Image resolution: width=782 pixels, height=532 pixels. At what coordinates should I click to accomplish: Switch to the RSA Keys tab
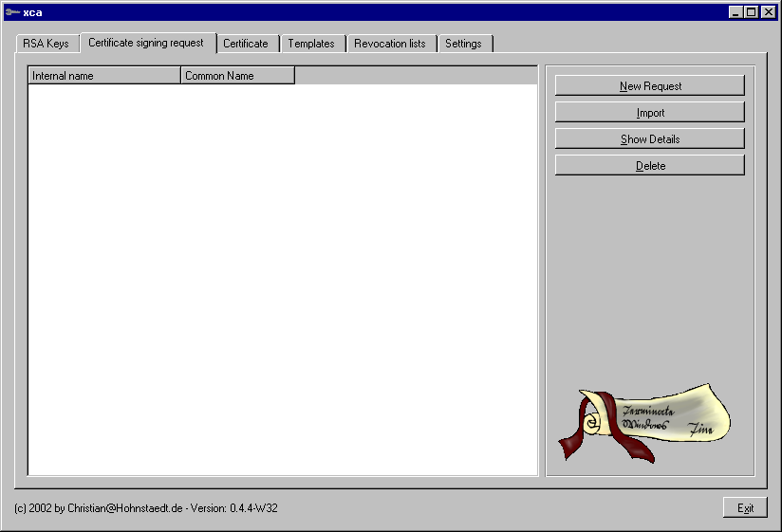46,44
